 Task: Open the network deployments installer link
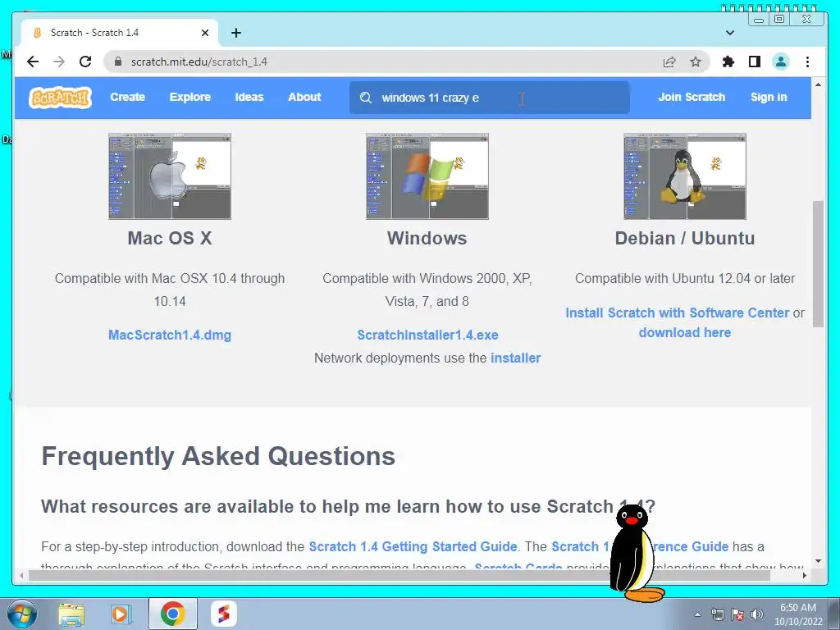click(x=515, y=358)
